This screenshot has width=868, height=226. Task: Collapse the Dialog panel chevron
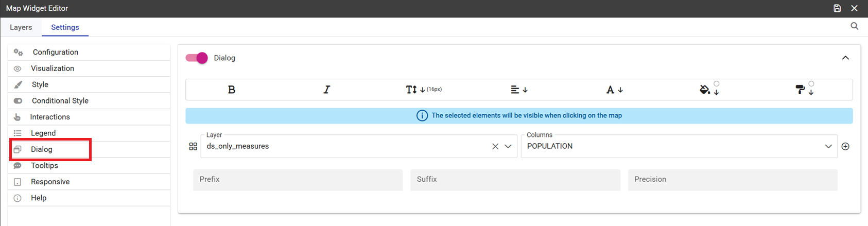coord(845,58)
